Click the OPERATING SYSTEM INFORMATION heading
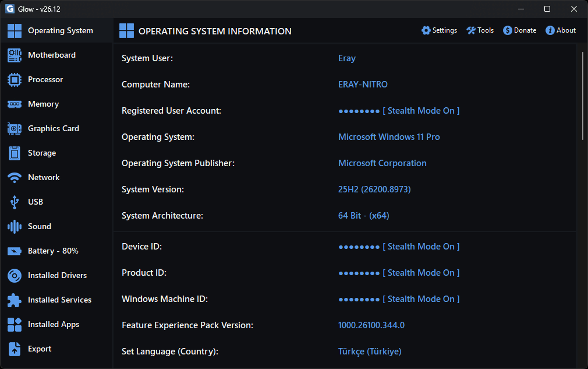 [215, 31]
